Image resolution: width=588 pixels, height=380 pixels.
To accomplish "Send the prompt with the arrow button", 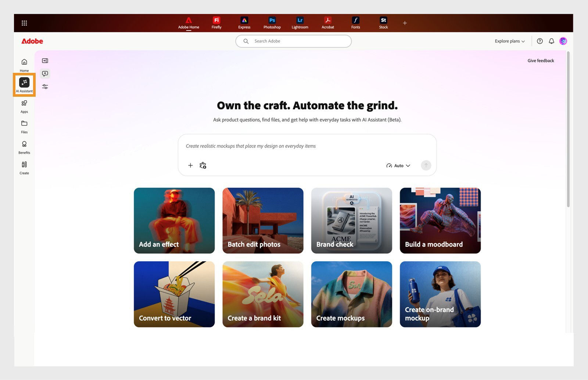I will [426, 166].
